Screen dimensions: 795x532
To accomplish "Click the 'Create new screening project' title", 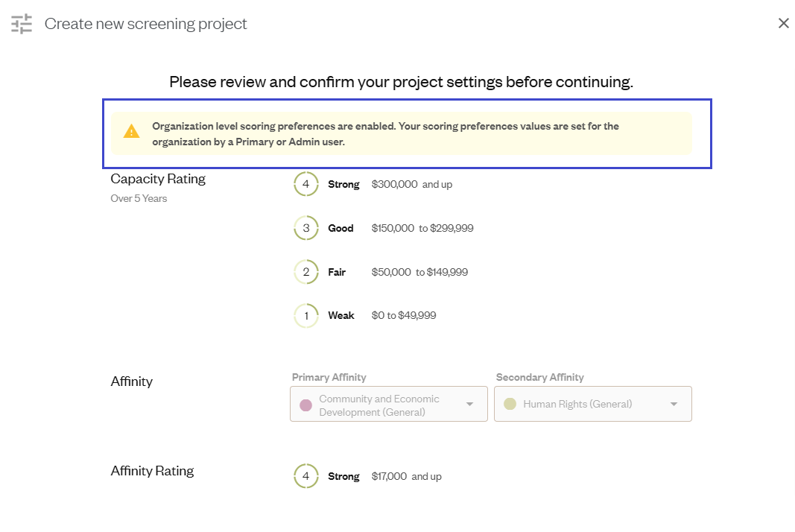I will coord(145,24).
